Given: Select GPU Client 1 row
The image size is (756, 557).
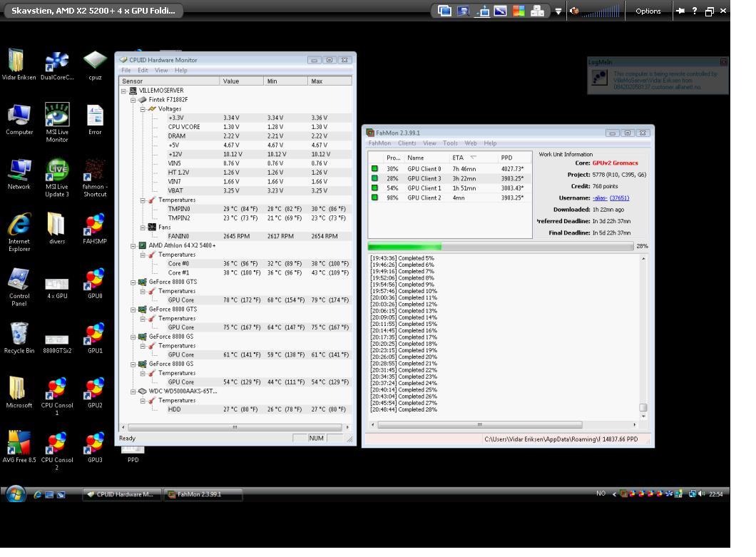Looking at the screenshot, I should [x=449, y=188].
